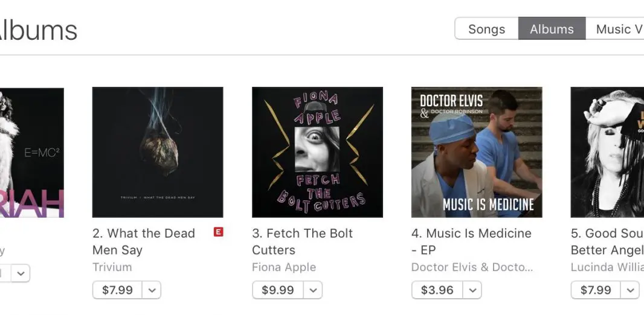
Task: Open the Mariah E=MC² album cover
Action: pyautogui.click(x=31, y=152)
